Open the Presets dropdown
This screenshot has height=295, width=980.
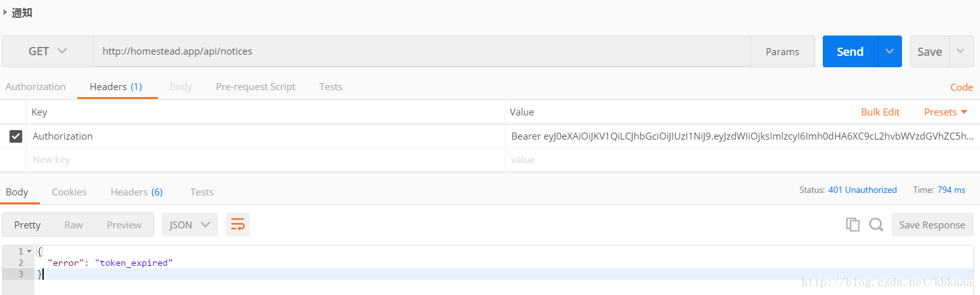click(946, 112)
